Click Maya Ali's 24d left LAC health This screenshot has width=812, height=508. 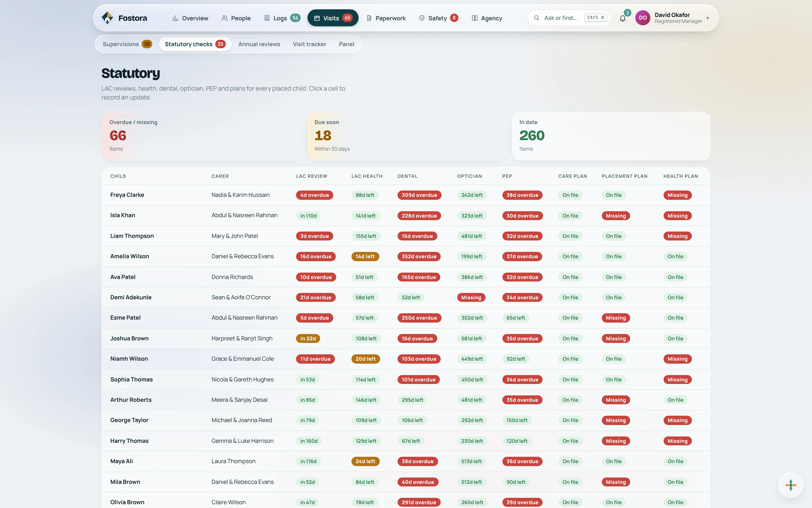click(x=365, y=461)
